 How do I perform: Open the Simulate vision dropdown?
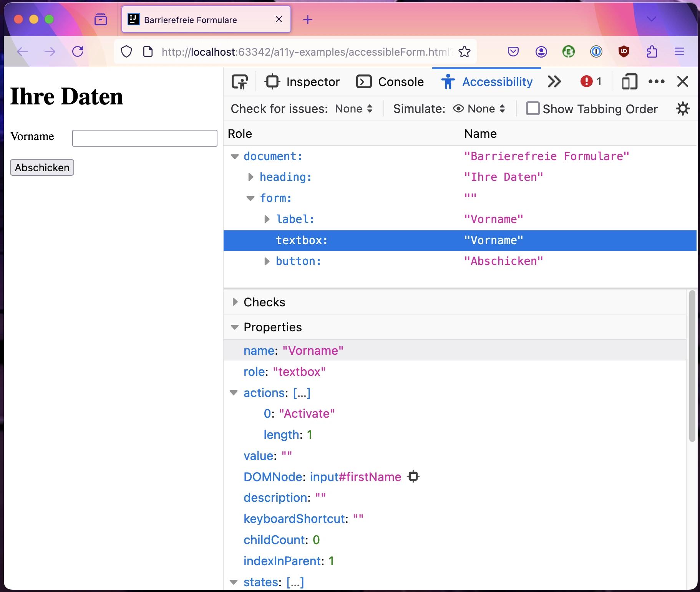pos(479,109)
